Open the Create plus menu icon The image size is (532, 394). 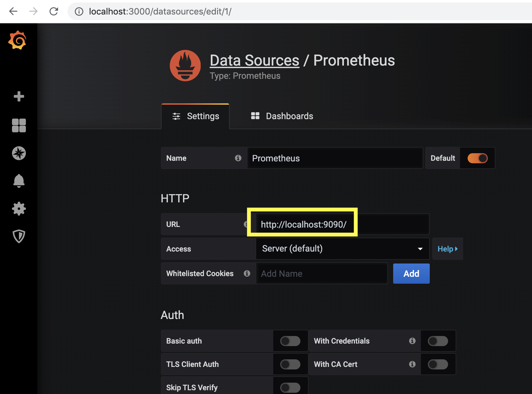19,96
